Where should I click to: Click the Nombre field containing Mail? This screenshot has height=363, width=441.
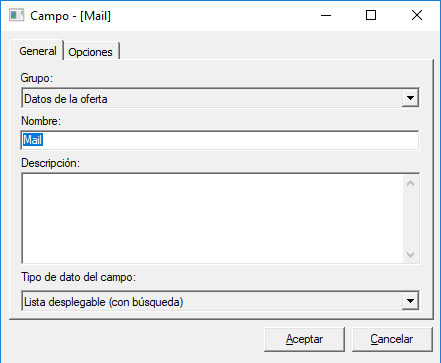(220, 140)
